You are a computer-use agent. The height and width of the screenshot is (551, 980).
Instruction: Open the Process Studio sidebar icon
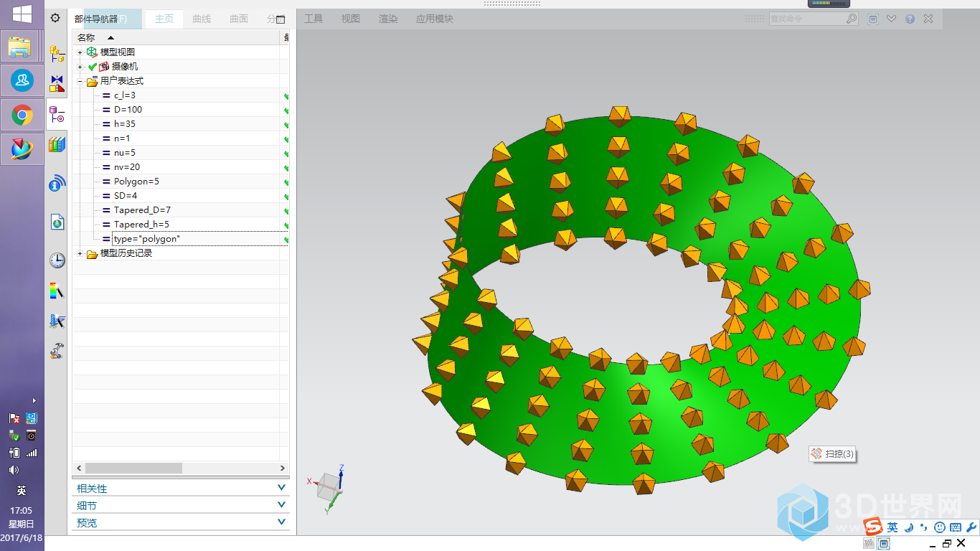[x=57, y=321]
